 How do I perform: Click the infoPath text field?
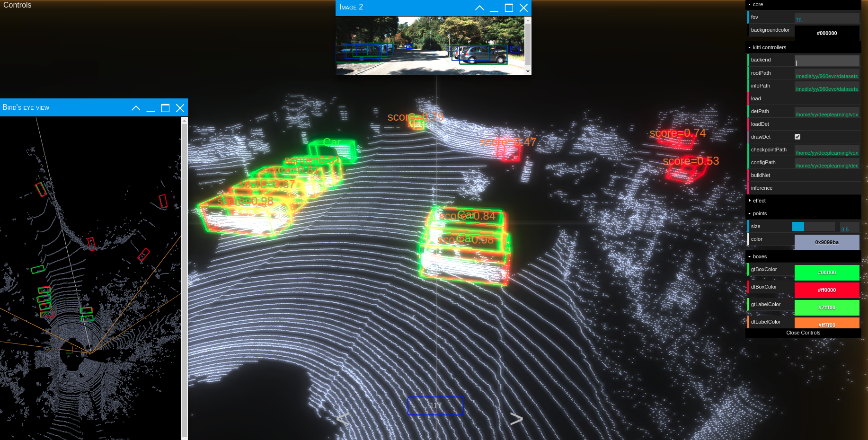click(827, 87)
